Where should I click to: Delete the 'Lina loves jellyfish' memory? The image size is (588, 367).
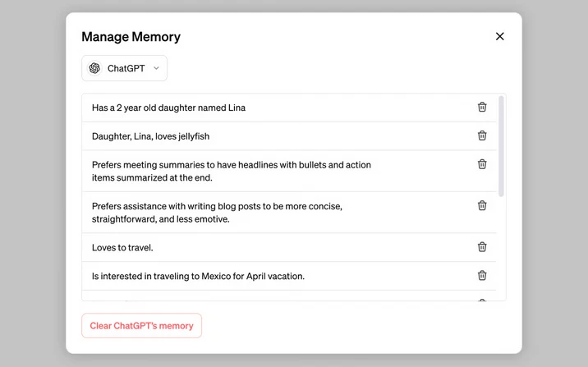coord(482,135)
